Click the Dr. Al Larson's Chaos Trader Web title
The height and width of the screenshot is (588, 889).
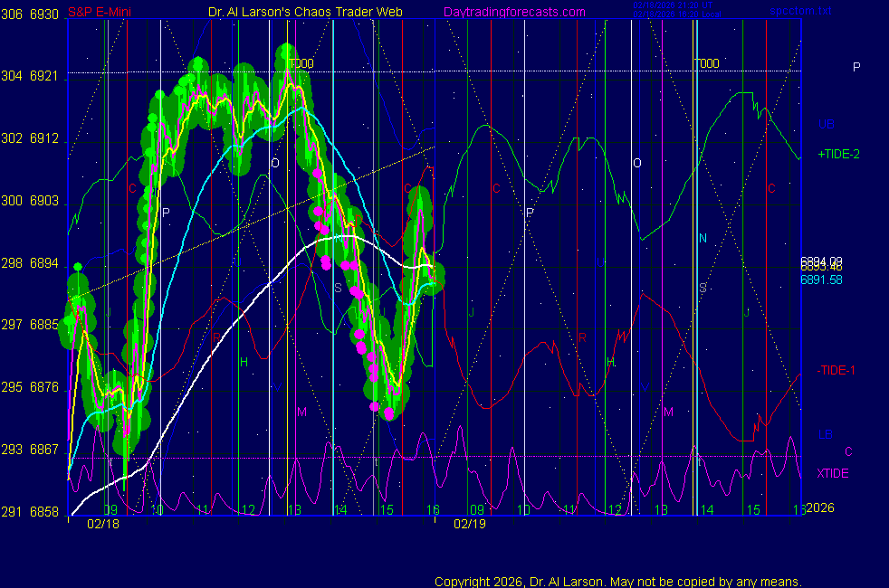[x=306, y=12]
